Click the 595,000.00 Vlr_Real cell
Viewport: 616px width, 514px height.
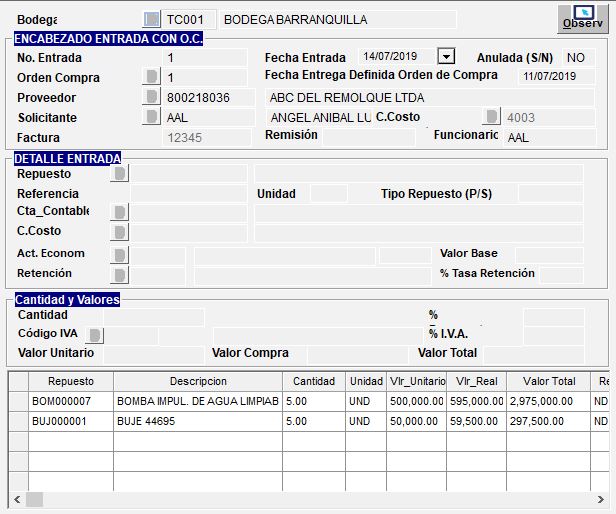click(477, 401)
